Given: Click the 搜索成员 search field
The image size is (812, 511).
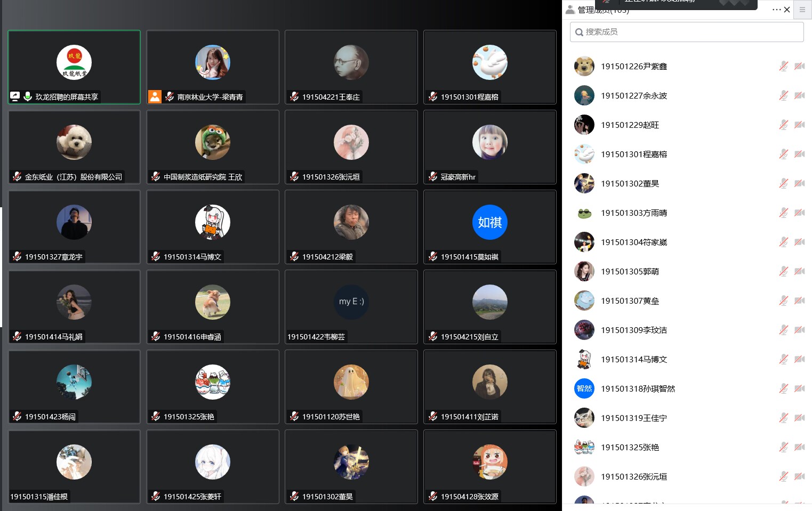Looking at the screenshot, I should [x=687, y=32].
